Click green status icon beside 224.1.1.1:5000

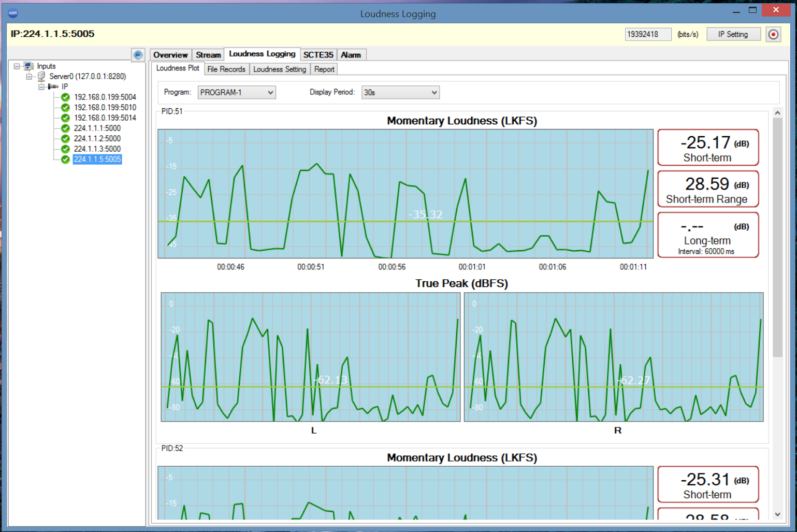(65, 128)
